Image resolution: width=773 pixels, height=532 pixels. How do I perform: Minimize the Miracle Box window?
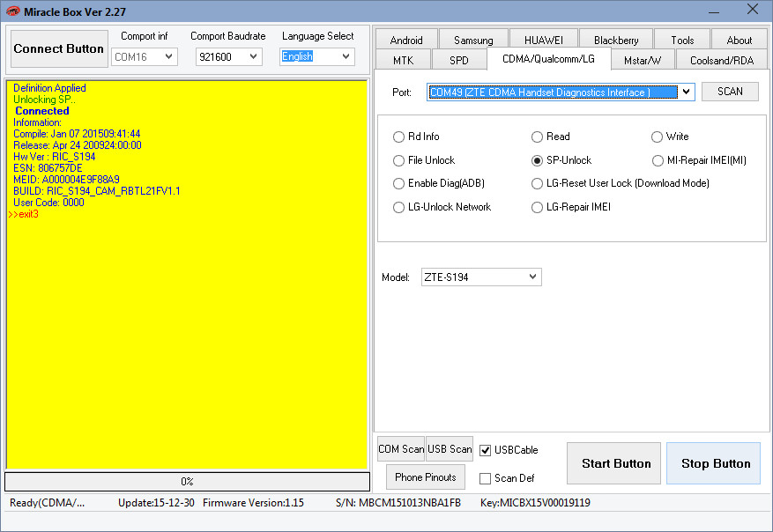coord(714,11)
